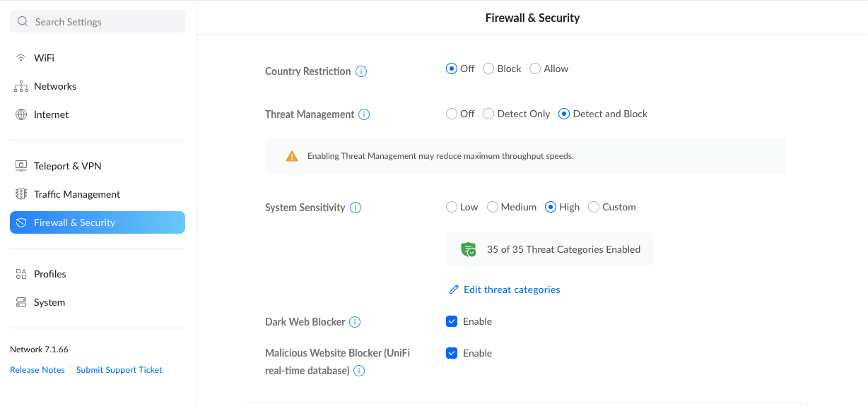Click the Teleport & VPN sidebar icon

[x=21, y=166]
